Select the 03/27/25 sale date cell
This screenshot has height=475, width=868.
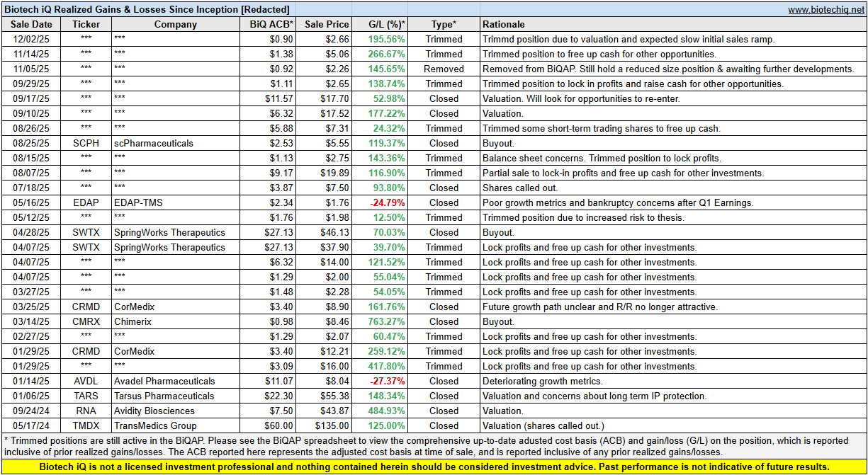tap(31, 292)
